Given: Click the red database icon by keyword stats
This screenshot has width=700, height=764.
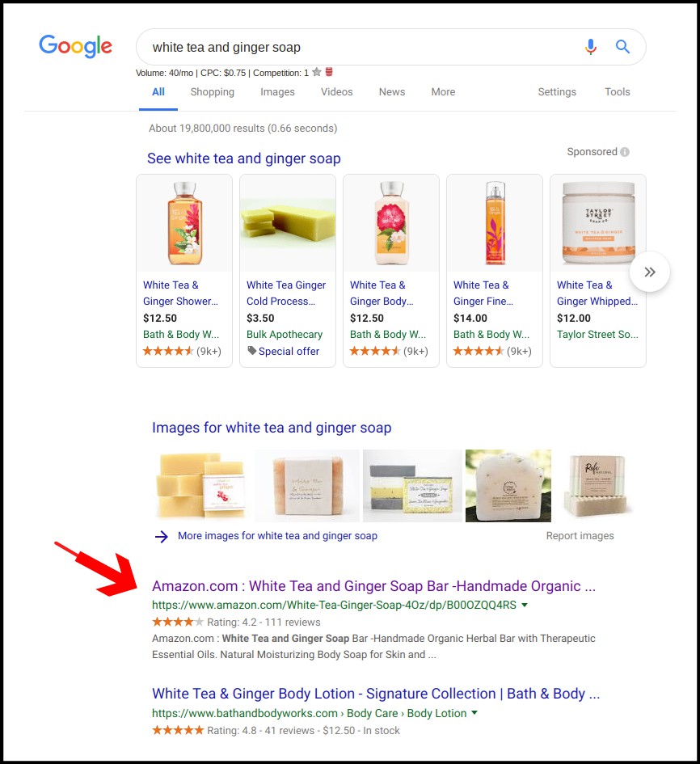Looking at the screenshot, I should 329,72.
